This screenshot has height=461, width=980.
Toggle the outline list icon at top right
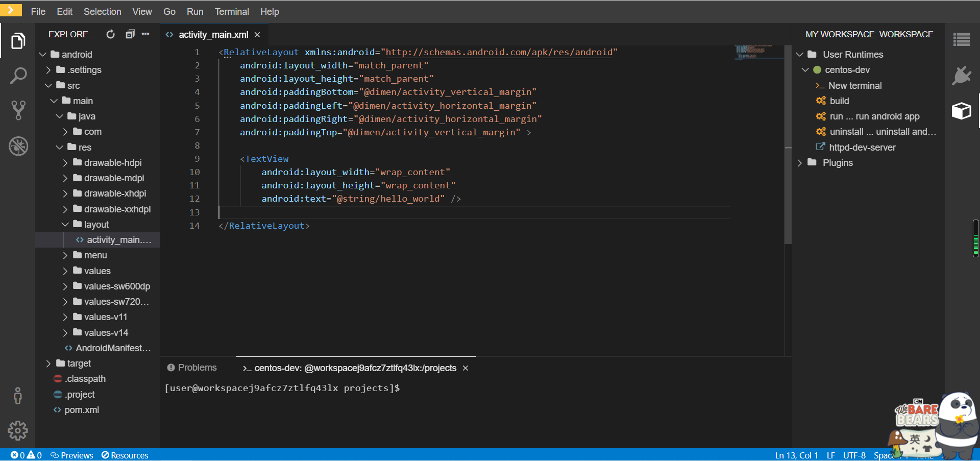(962, 39)
